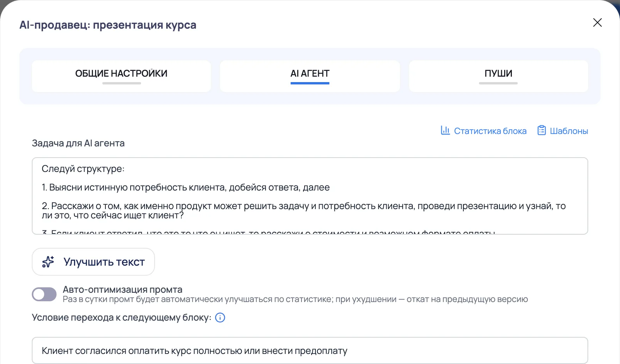Click the sparkle icon on Улучшить текст

(48, 262)
